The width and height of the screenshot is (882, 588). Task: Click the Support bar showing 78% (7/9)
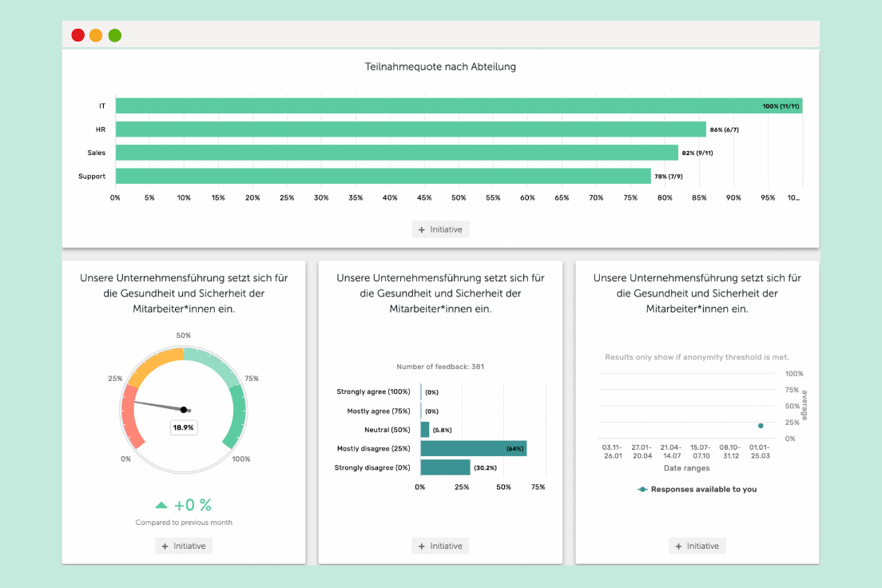383,176
